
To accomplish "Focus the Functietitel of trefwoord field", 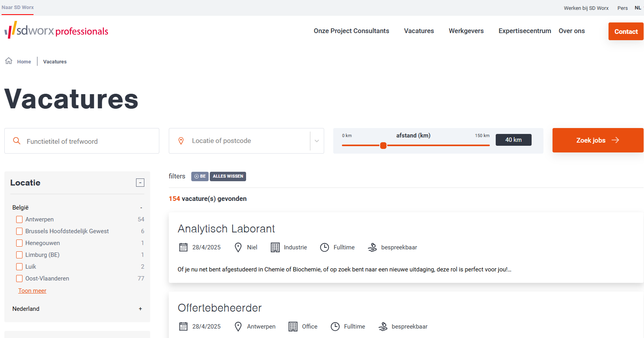I will pos(82,141).
